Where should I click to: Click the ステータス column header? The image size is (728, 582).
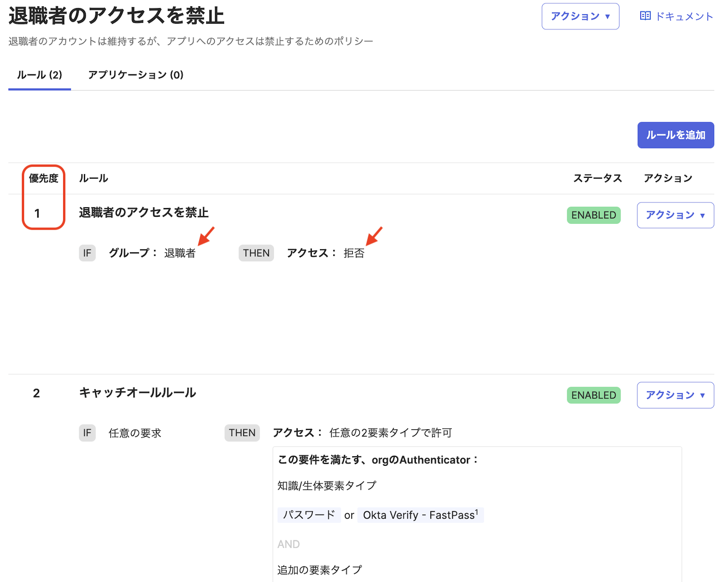[x=598, y=178]
